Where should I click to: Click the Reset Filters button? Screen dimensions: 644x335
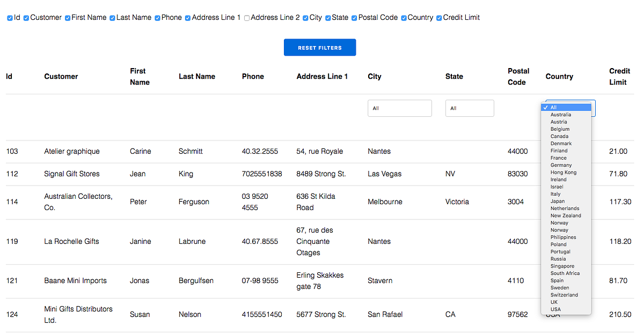coord(320,47)
